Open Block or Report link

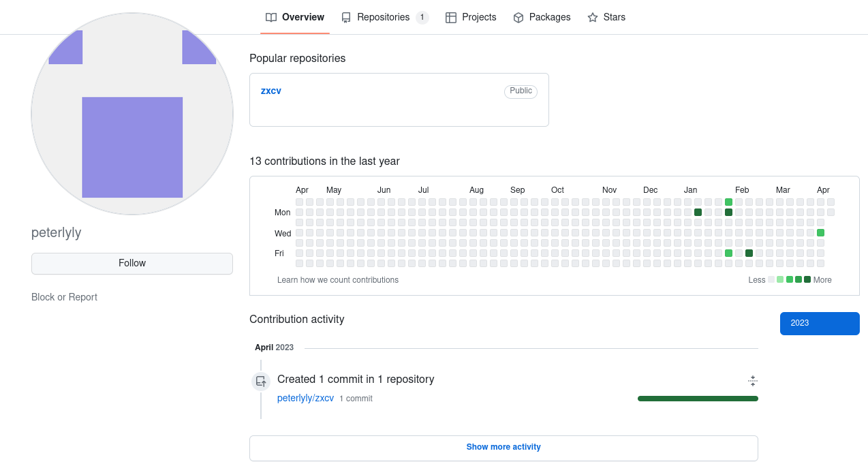pyautogui.click(x=64, y=297)
